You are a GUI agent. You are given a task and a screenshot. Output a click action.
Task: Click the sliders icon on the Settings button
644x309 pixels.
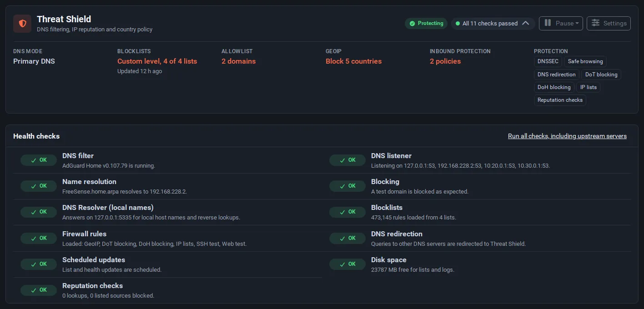(x=595, y=23)
